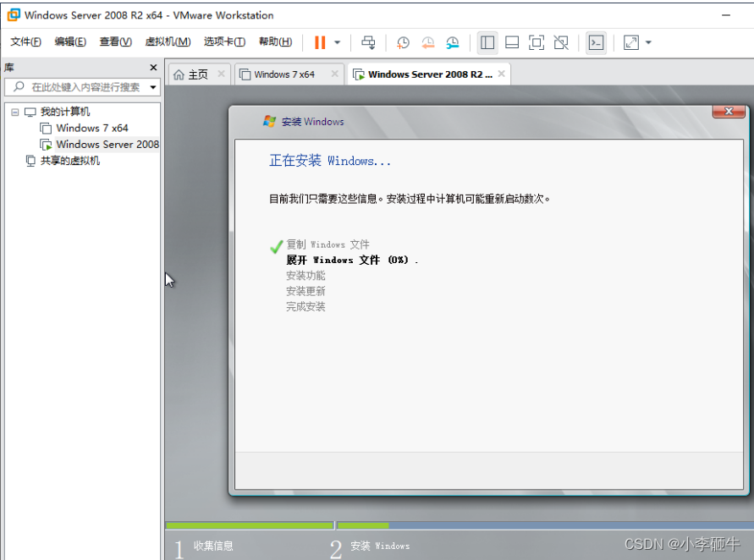Open the 帮助(H) menu
Image resolution: width=754 pixels, height=560 pixels.
coord(275,41)
